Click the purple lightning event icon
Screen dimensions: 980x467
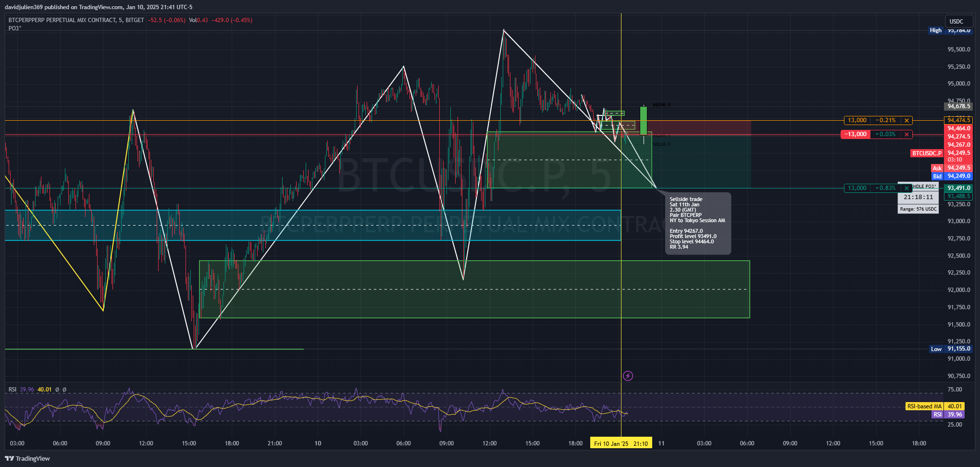(x=628, y=376)
